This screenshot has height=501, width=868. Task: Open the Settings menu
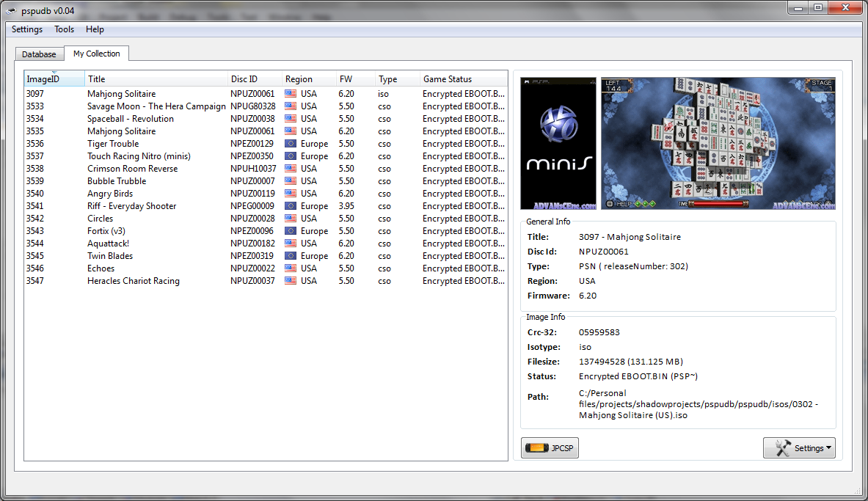click(27, 29)
